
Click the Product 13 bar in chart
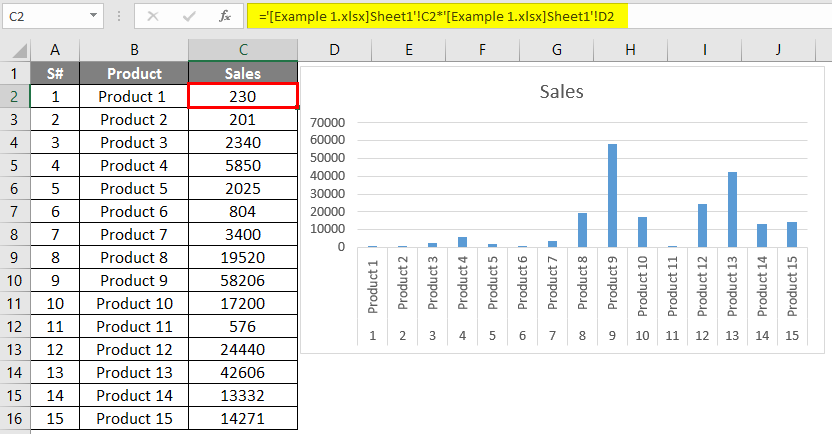(732, 209)
